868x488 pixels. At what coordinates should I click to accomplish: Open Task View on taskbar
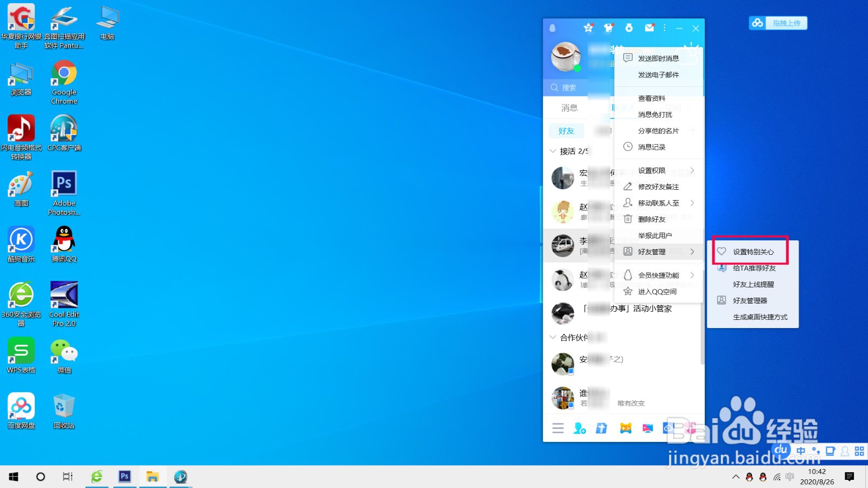coord(67,477)
